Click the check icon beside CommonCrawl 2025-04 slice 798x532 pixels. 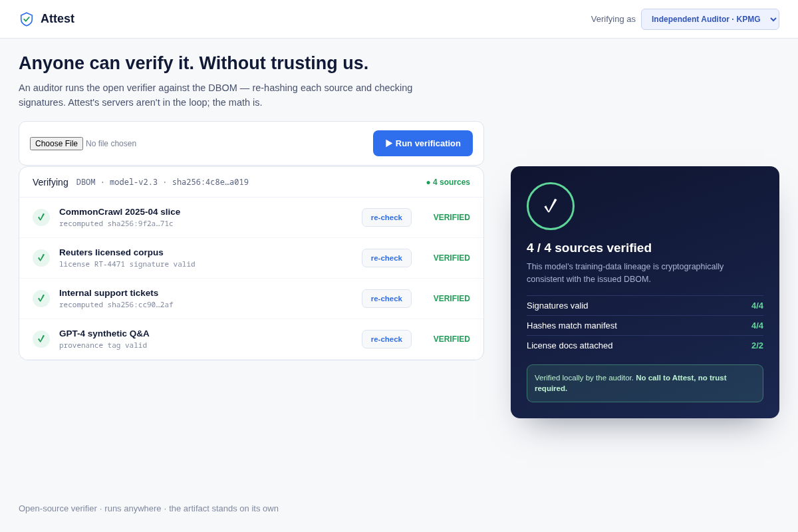click(41, 217)
